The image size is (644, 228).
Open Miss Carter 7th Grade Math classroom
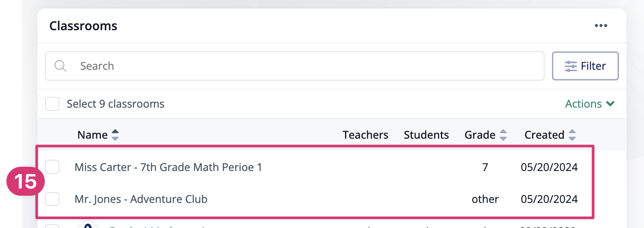click(x=168, y=167)
